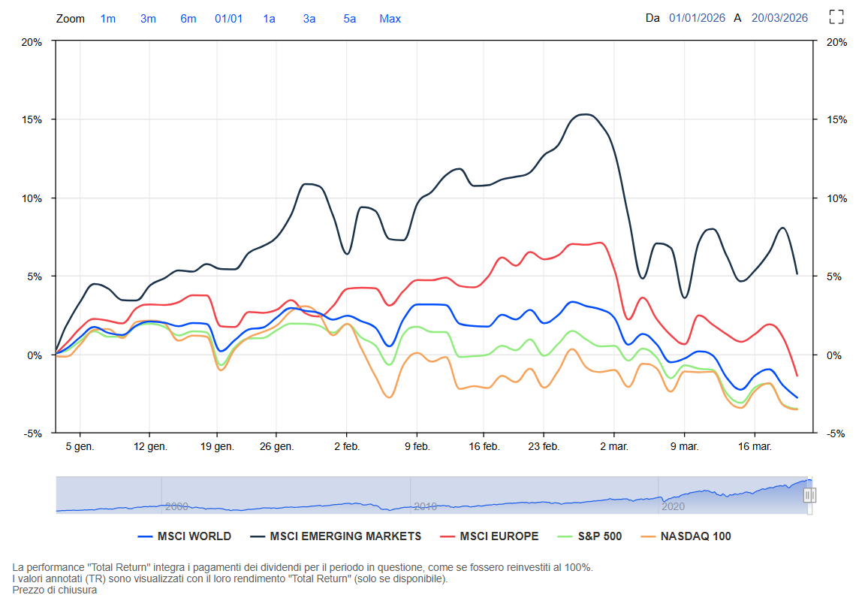
Task: Click the emerging markets peak on chart
Action: click(586, 114)
